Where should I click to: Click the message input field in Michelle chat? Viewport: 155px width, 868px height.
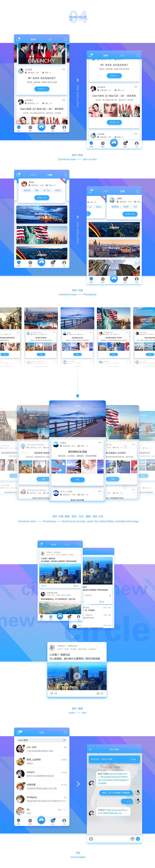pos(112,839)
